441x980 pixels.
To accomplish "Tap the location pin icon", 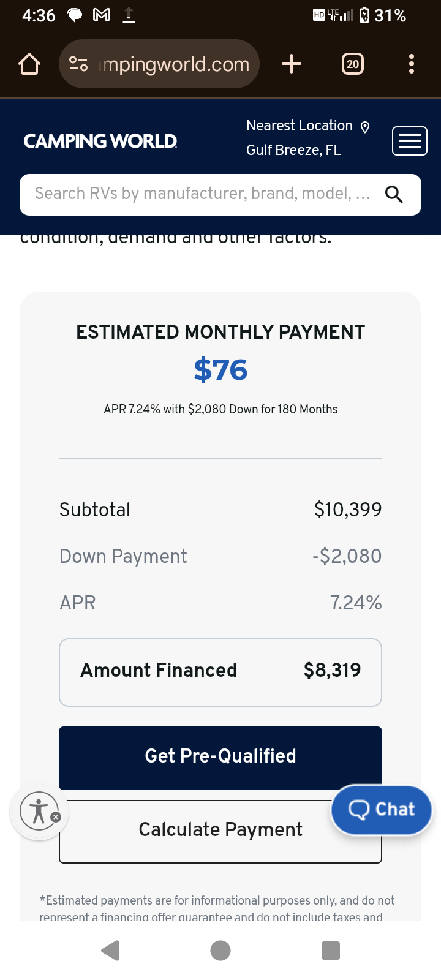I will point(365,127).
